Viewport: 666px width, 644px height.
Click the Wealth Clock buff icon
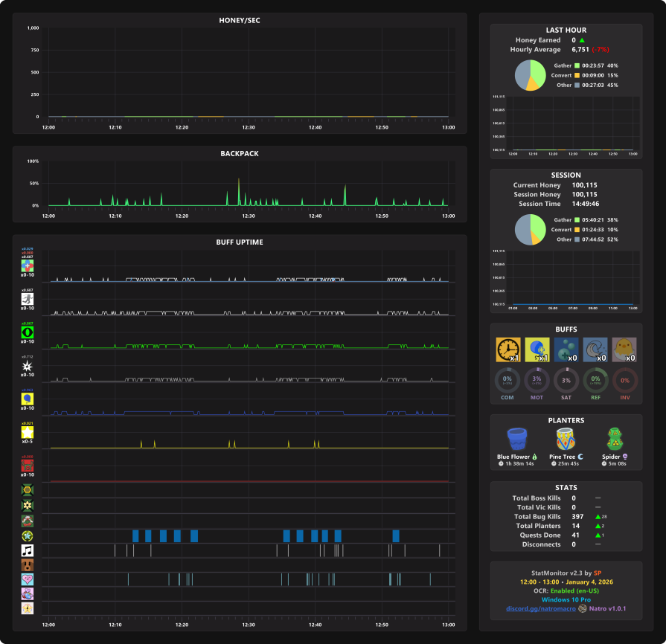508,350
